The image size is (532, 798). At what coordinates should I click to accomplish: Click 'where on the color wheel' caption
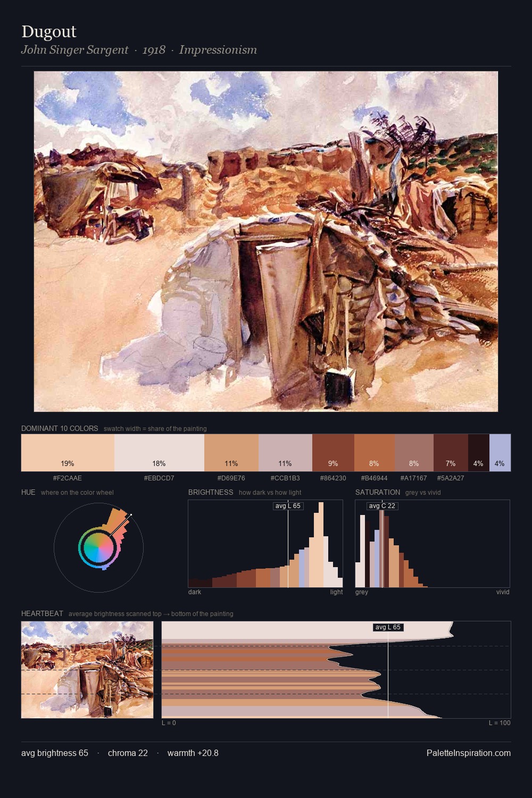click(x=77, y=493)
